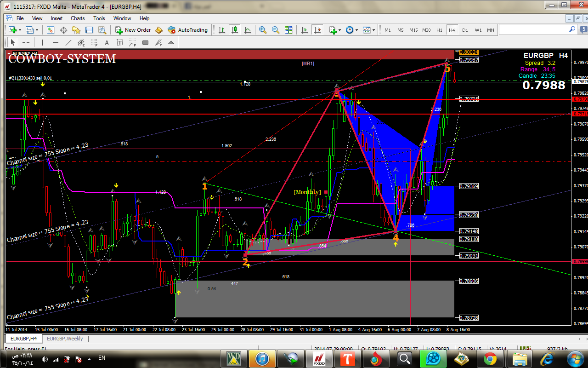588x368 pixels.
Task: Click the MetaEditor book icon
Action: point(159,30)
